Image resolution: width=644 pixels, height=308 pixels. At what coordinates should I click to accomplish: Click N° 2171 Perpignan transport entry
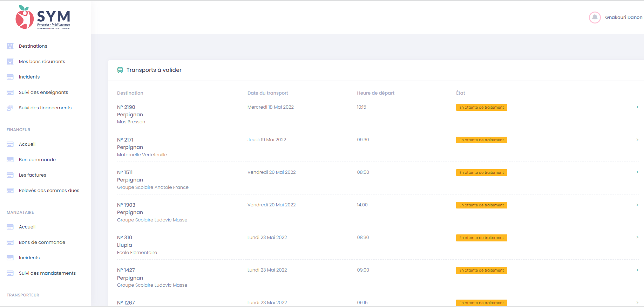130,147
